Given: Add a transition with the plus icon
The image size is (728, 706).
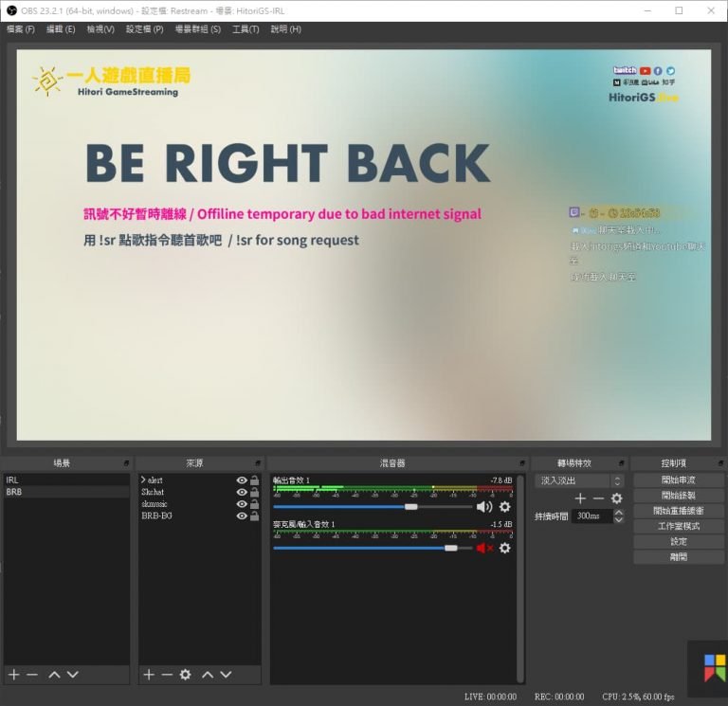Looking at the screenshot, I should 580,498.
